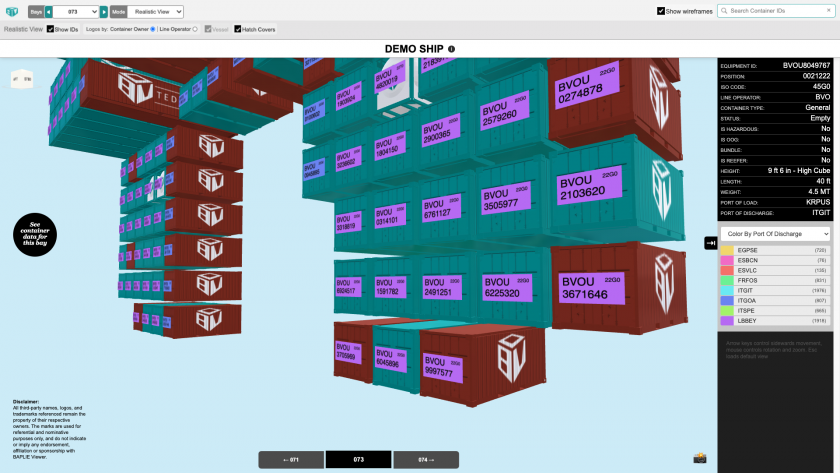840x473 pixels.
Task: Select container BVOU 9997577
Action: tap(442, 367)
